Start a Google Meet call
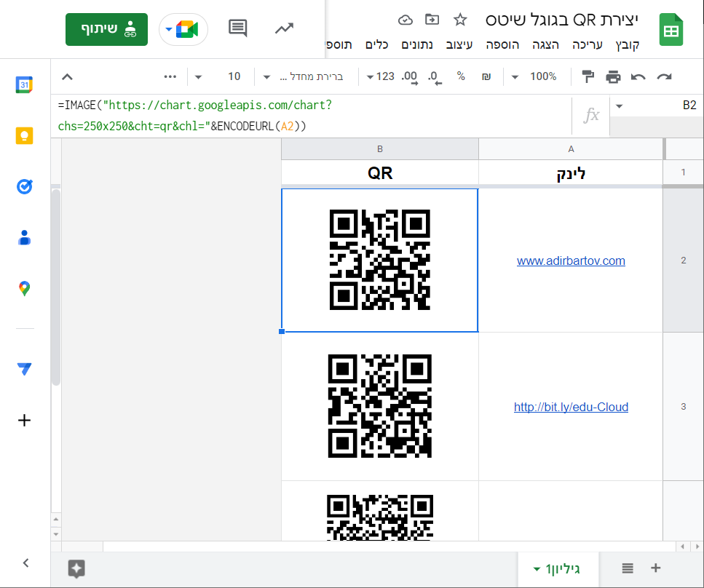The image size is (704, 588). click(x=183, y=30)
